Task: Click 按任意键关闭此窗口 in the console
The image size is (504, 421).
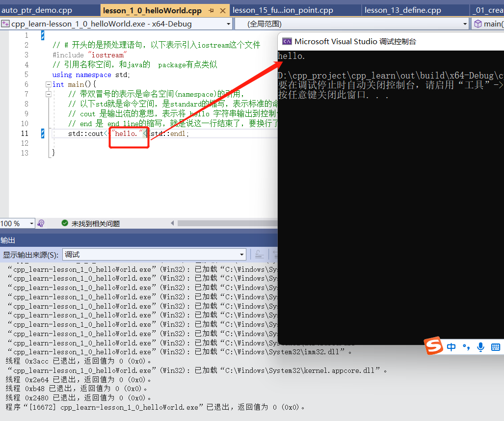Action: point(333,95)
